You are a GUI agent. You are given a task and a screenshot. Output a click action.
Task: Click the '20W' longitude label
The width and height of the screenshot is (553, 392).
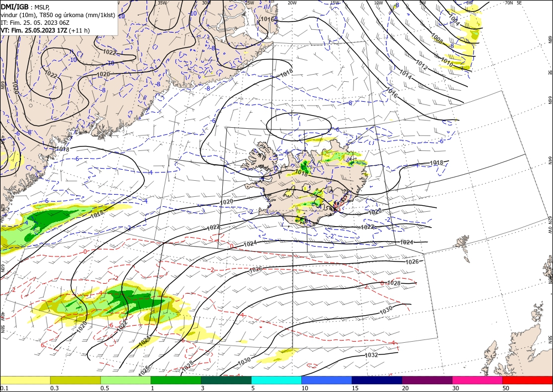point(292,3)
